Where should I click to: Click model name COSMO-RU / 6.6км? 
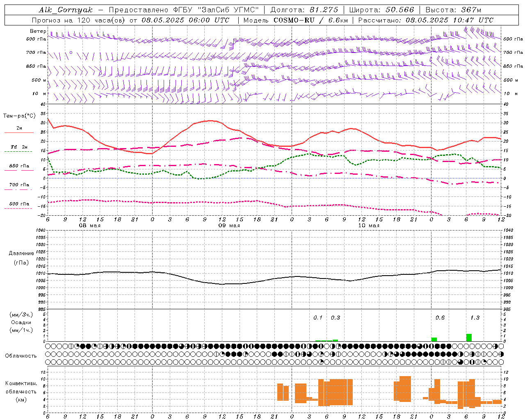click(311, 20)
